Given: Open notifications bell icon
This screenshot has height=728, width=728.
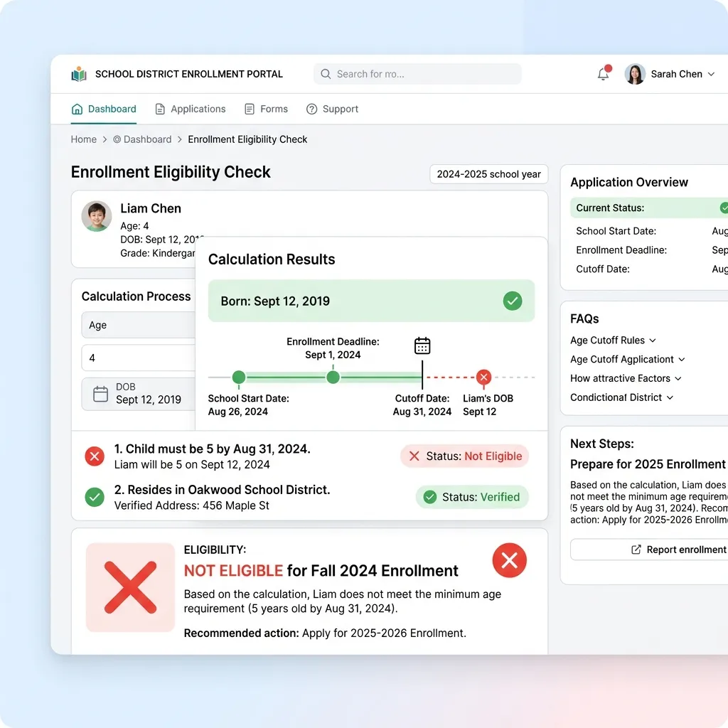Looking at the screenshot, I should click(604, 73).
